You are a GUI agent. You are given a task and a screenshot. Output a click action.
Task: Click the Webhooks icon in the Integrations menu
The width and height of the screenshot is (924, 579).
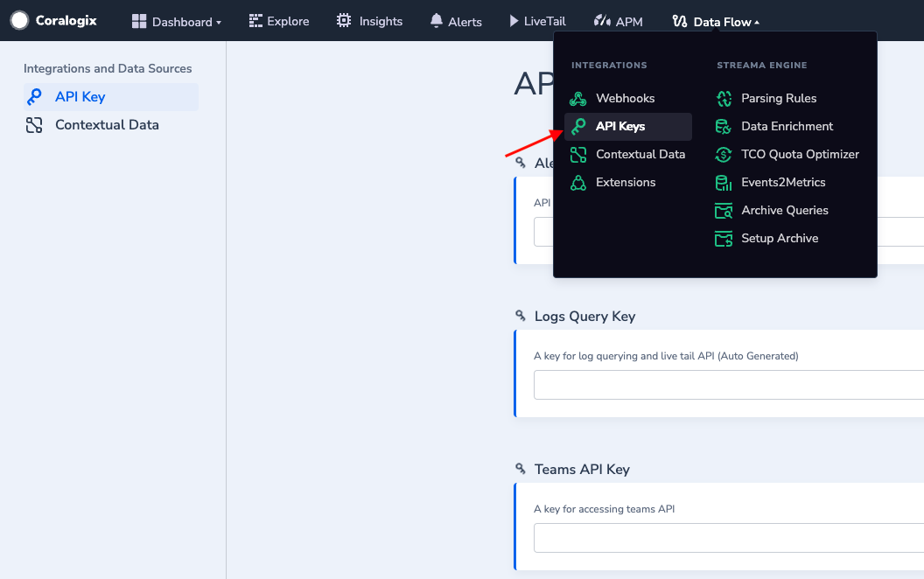click(577, 99)
